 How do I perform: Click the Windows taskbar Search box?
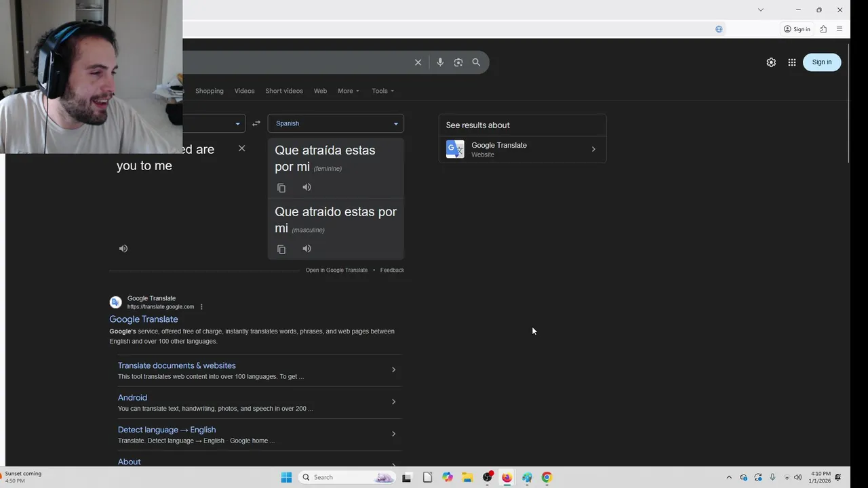point(347,477)
